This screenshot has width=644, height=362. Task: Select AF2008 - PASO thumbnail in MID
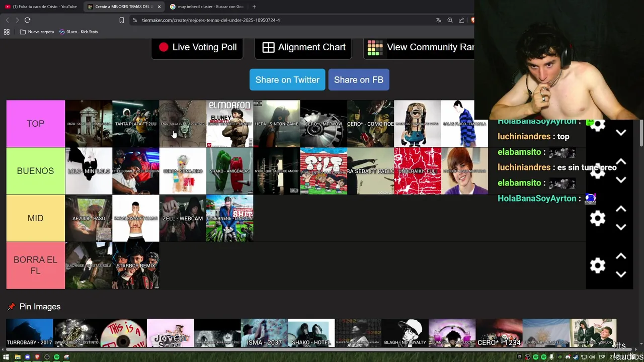point(89,218)
